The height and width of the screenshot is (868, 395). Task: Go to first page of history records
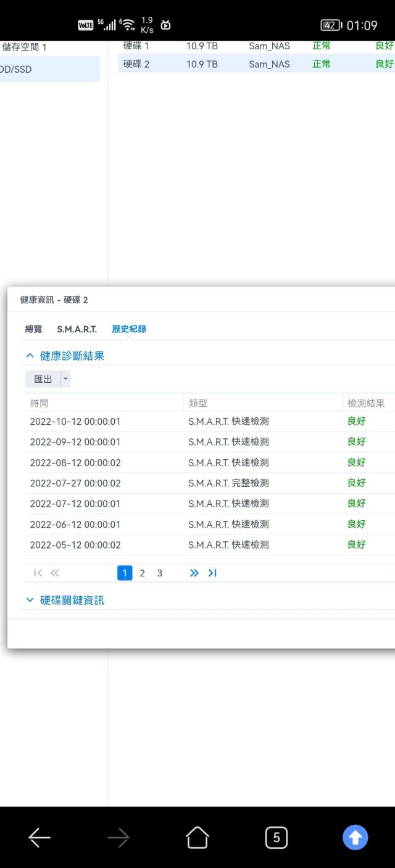[x=38, y=573]
